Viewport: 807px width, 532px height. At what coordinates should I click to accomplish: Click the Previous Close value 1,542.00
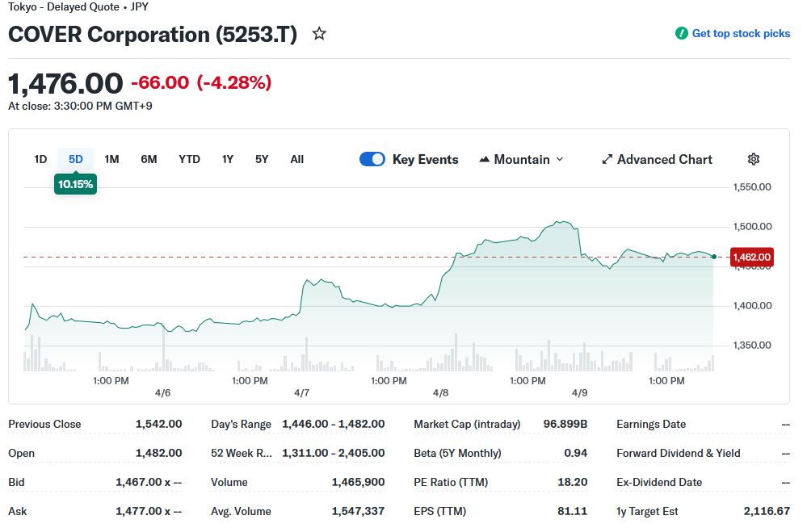[159, 425]
